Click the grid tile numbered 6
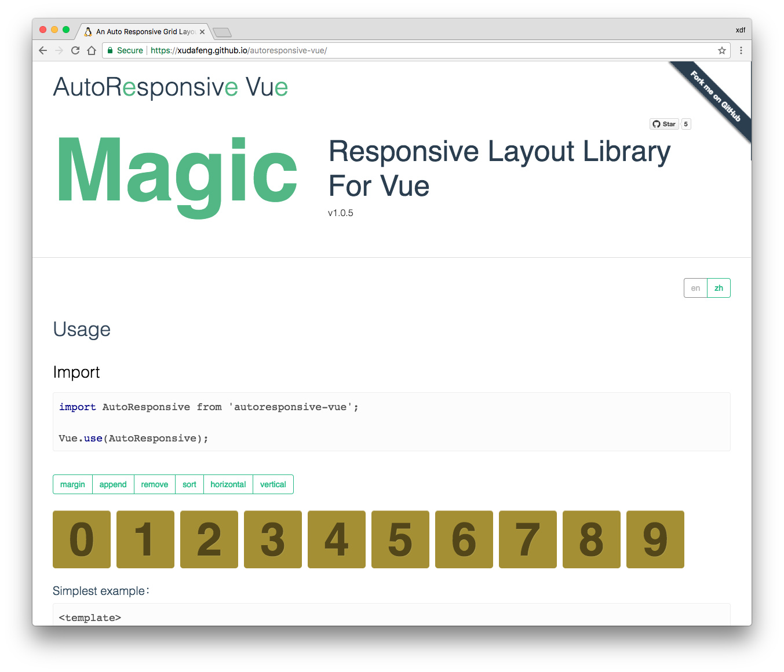 tap(464, 539)
